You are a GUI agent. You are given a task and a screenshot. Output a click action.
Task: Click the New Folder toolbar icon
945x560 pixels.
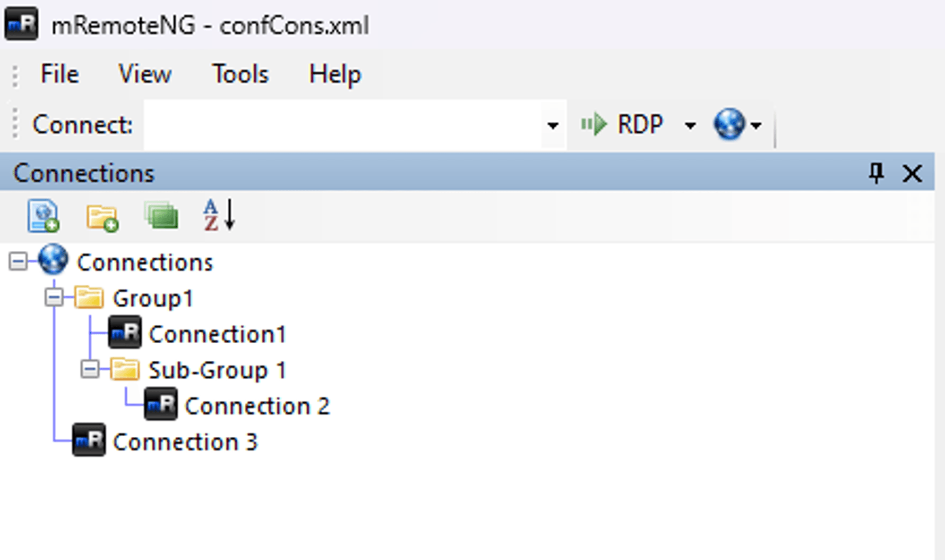102,217
